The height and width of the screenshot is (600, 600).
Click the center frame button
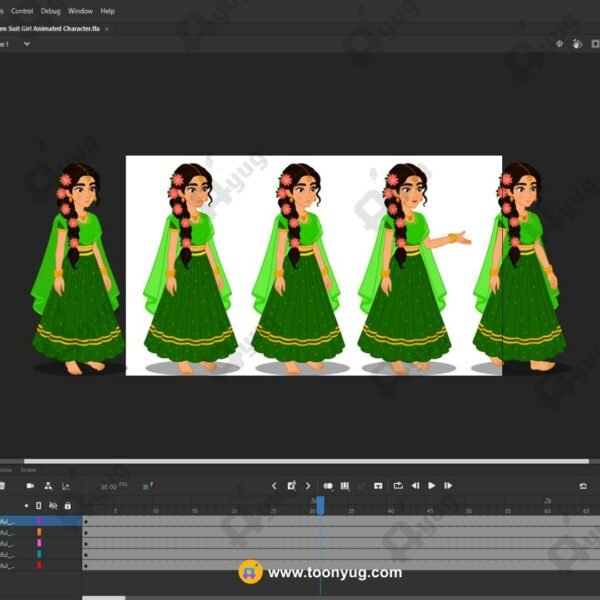coord(378,486)
